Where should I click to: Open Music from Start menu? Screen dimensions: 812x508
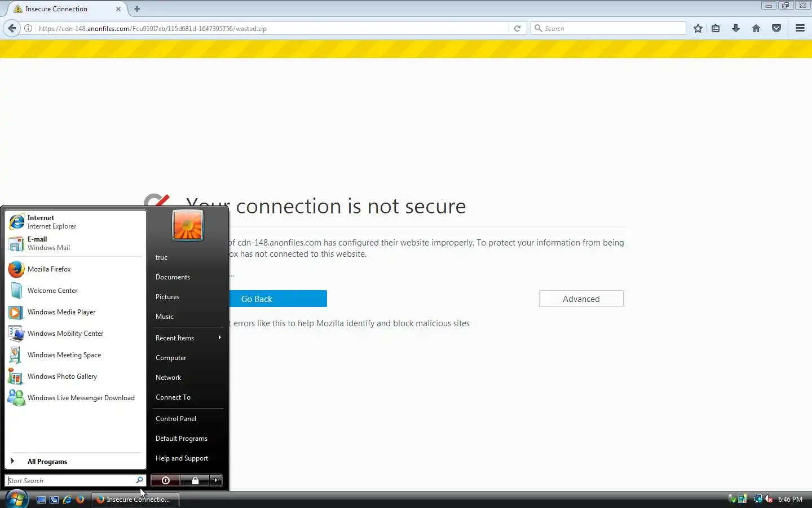187,317
